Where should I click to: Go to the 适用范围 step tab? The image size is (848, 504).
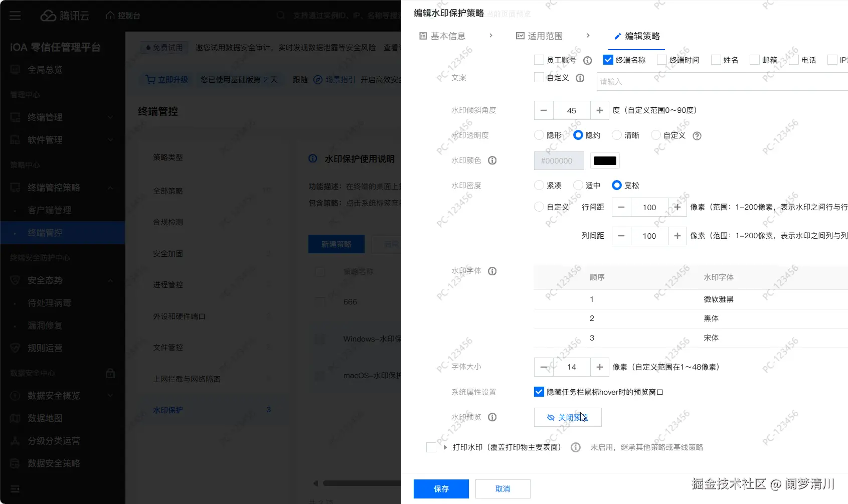540,36
